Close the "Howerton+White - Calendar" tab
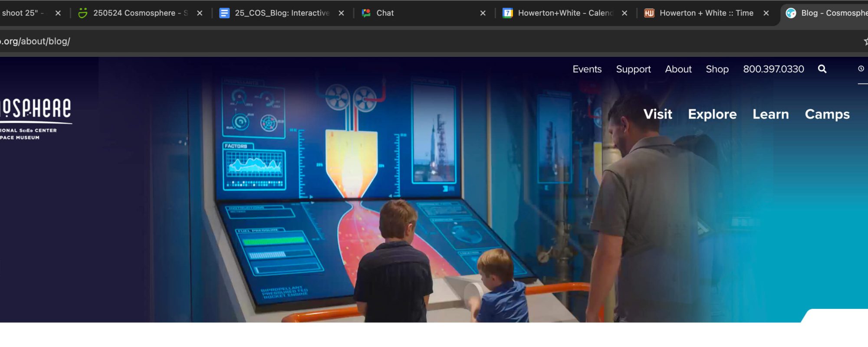The image size is (868, 347). [x=625, y=13]
